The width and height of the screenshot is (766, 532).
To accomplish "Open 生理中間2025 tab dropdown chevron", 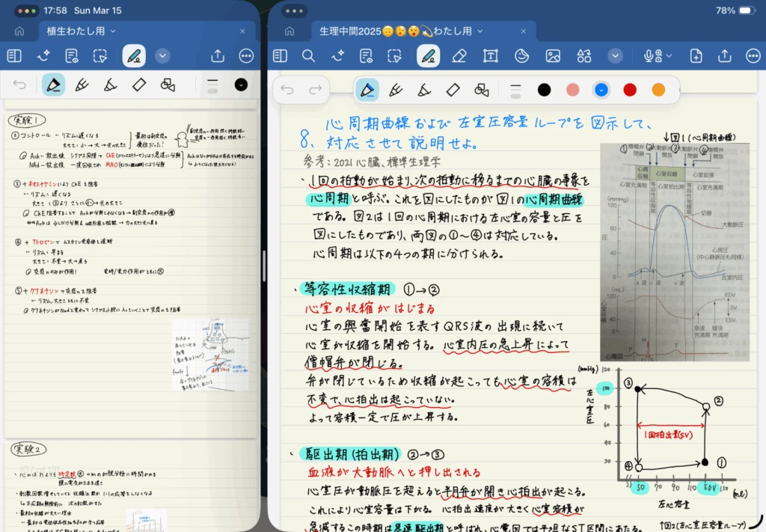I will click(480, 31).
